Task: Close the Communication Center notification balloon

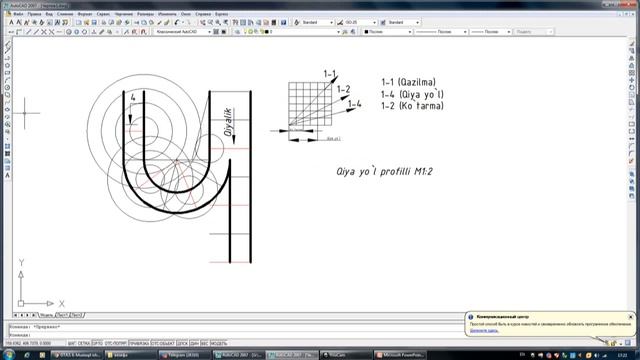Action: (x=631, y=317)
